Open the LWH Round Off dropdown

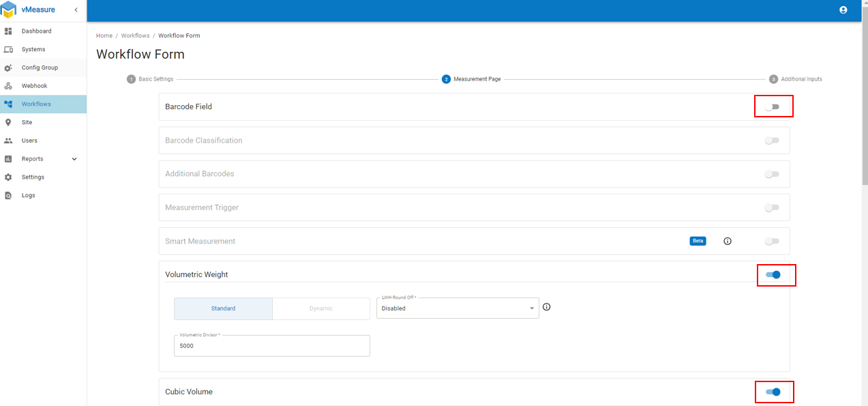tap(458, 308)
